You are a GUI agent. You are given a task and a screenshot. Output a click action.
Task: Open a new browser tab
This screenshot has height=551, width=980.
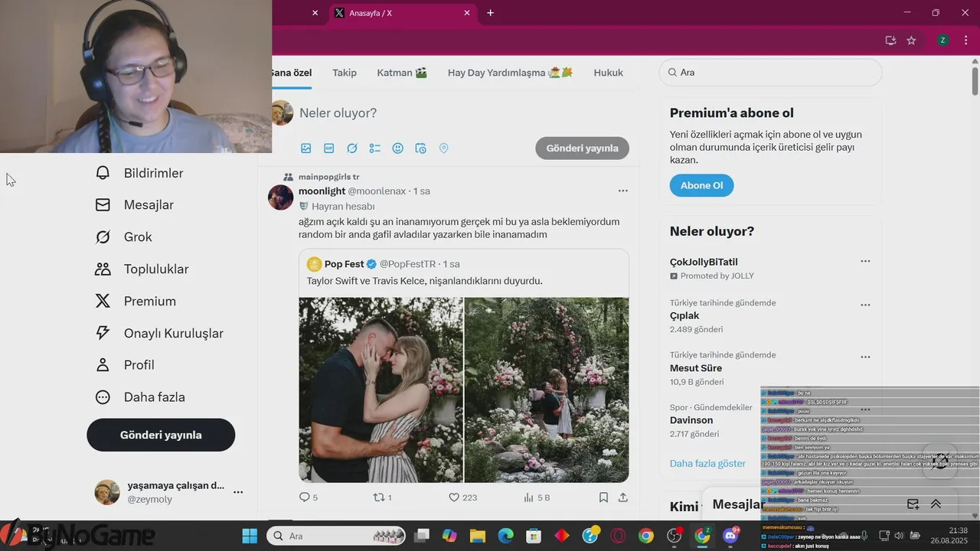point(490,13)
